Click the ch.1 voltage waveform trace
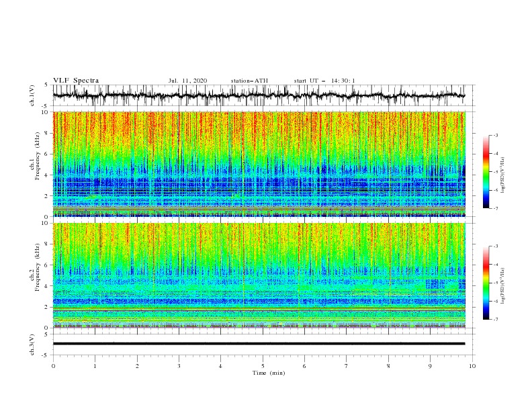The height and width of the screenshot is (411, 532). click(x=259, y=95)
